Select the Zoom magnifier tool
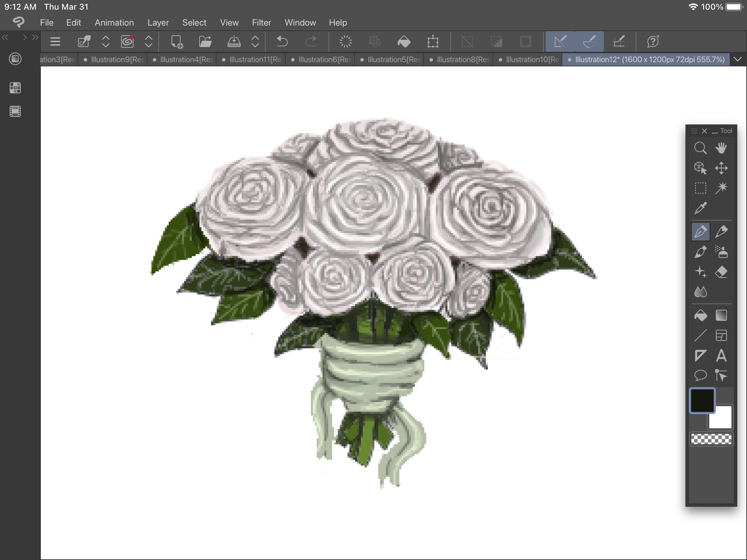Screen dimensions: 747x560 [x=700, y=148]
